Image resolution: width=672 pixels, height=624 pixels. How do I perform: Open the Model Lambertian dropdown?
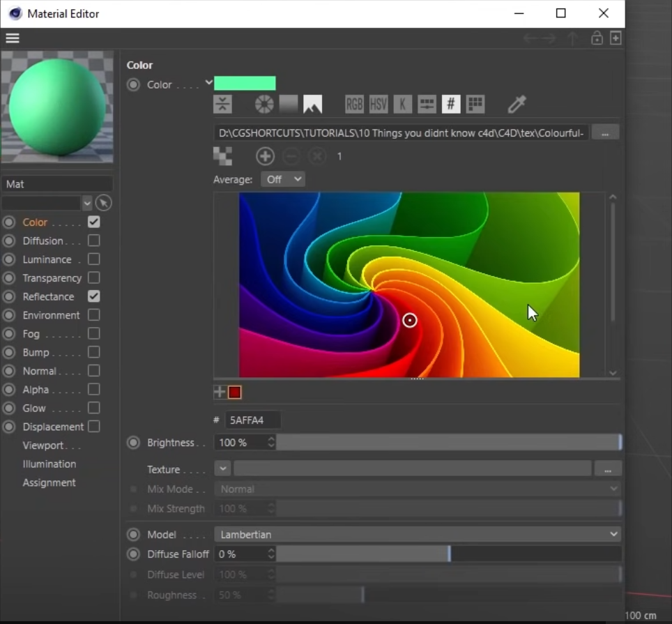(417, 534)
